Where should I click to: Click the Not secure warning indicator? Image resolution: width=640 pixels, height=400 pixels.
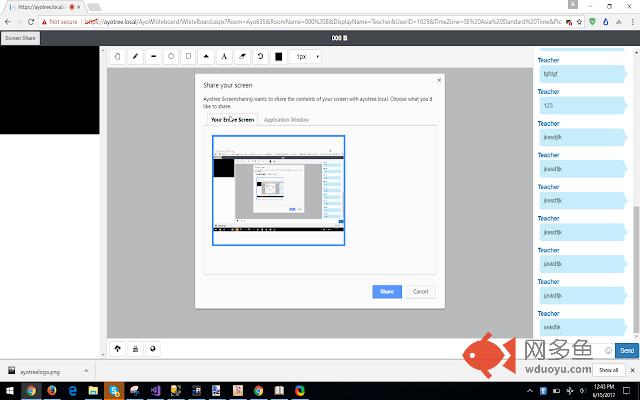tap(60, 22)
